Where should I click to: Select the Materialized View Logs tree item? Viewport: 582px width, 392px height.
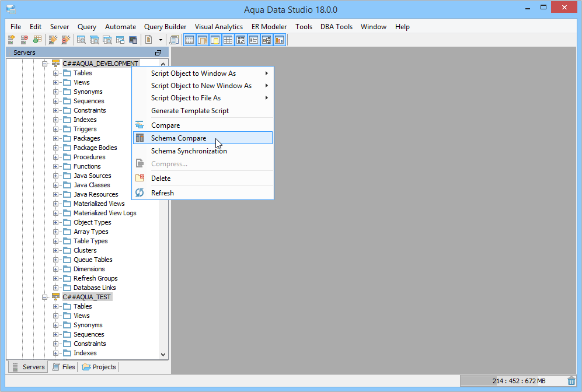tap(104, 213)
